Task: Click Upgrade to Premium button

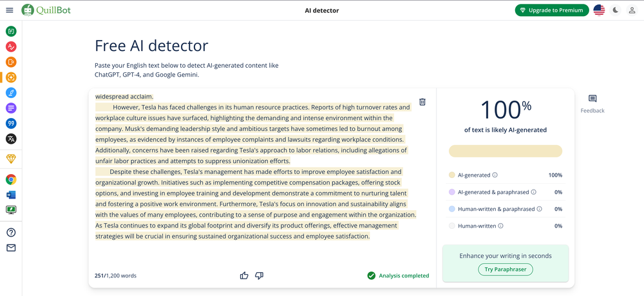Action: pos(552,10)
